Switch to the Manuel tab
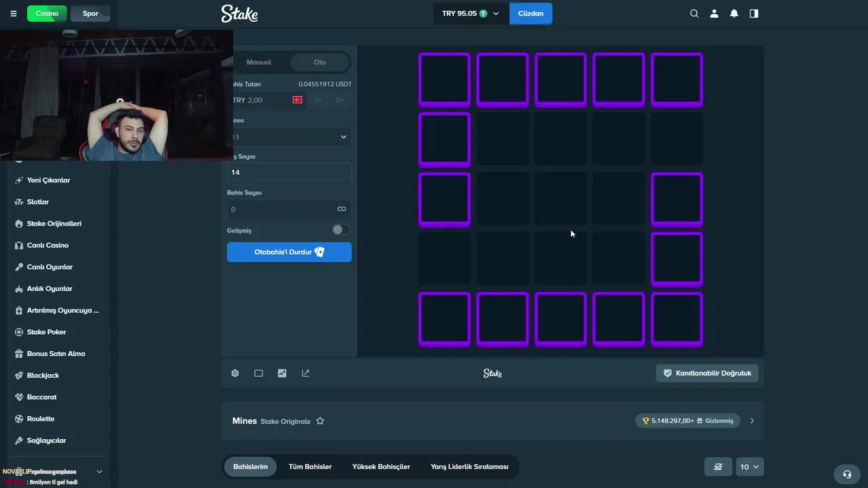The height and width of the screenshot is (488, 868). point(258,62)
